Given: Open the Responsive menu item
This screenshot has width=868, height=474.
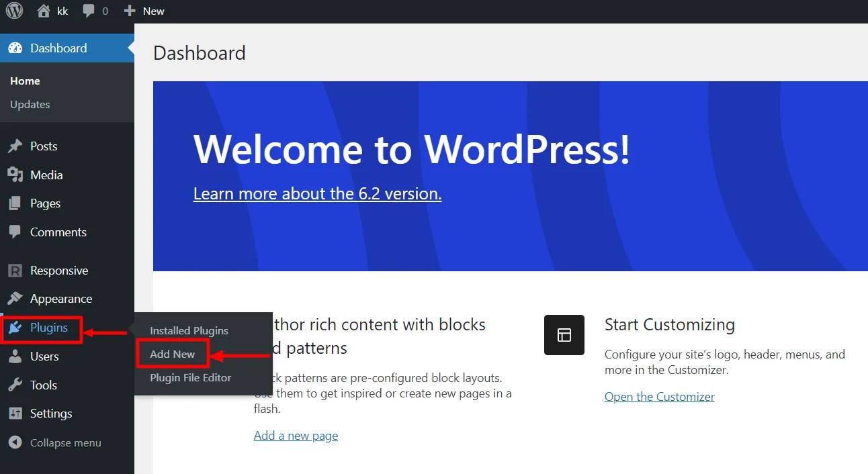Looking at the screenshot, I should pos(67,271).
